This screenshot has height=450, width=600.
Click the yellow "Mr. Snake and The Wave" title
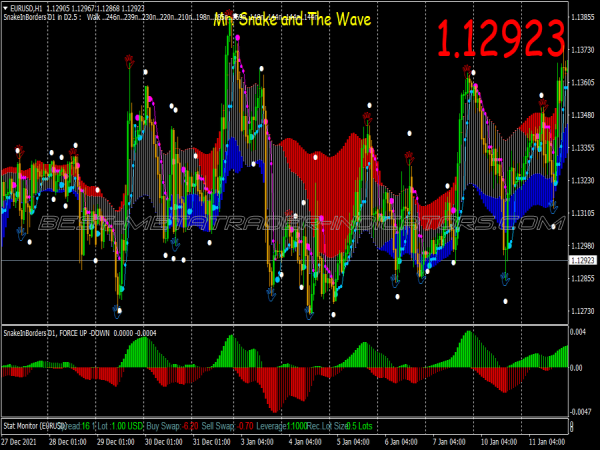pyautogui.click(x=292, y=19)
